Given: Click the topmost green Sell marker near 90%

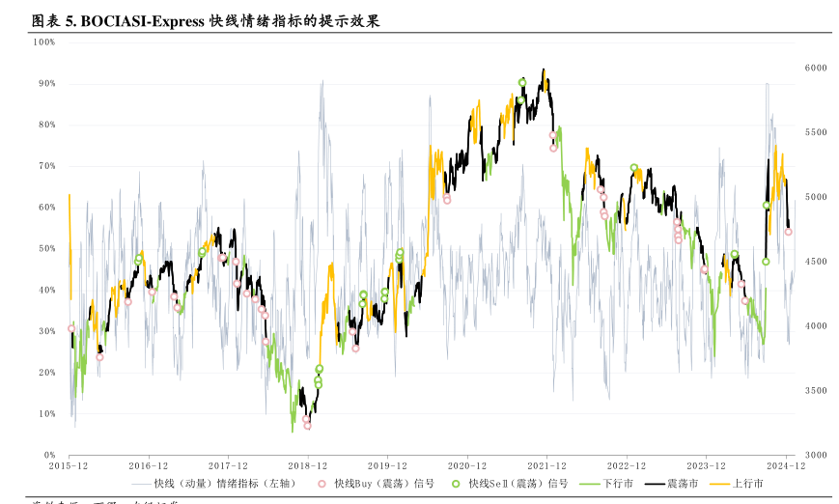Looking at the screenshot, I should click(x=522, y=83).
